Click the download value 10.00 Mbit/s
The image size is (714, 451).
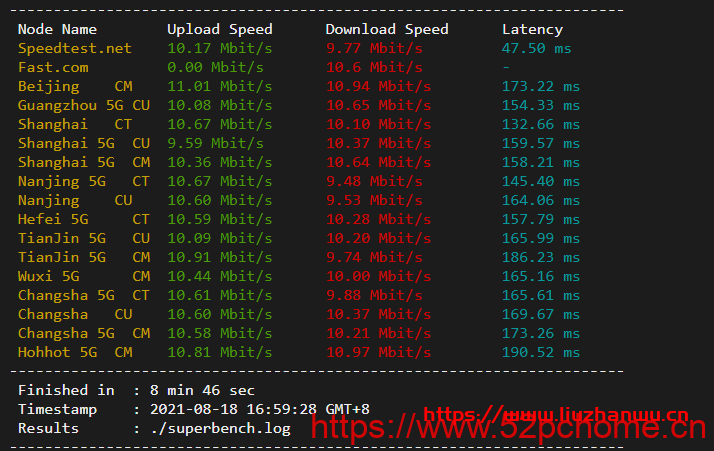(378, 277)
